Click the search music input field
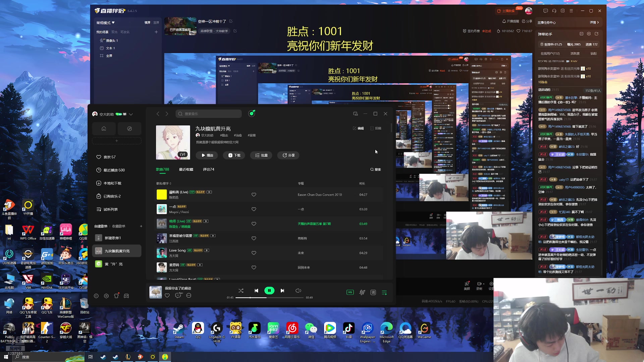Image resolution: width=644 pixels, height=362 pixels. coord(209,114)
